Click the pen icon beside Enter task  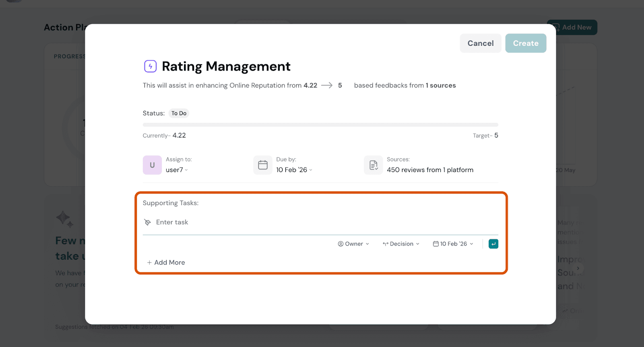pyautogui.click(x=148, y=222)
